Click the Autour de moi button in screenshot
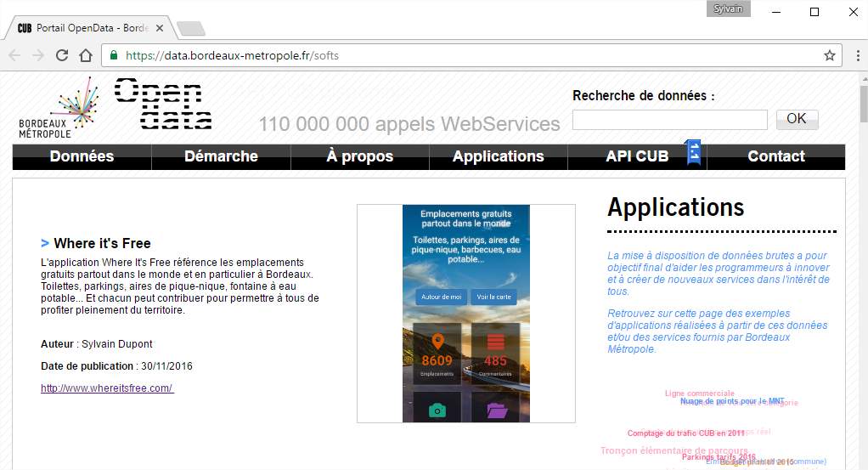The height and width of the screenshot is (470, 868). (x=441, y=297)
